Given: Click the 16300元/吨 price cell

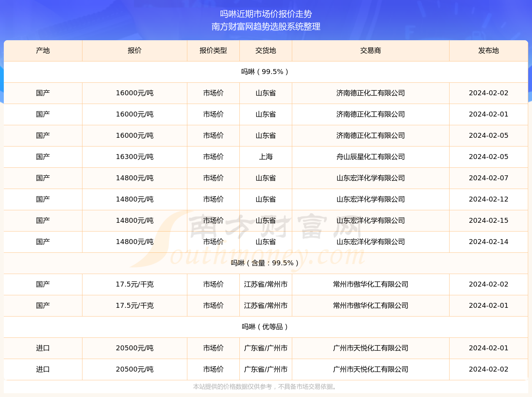Looking at the screenshot, I should click(x=135, y=157).
